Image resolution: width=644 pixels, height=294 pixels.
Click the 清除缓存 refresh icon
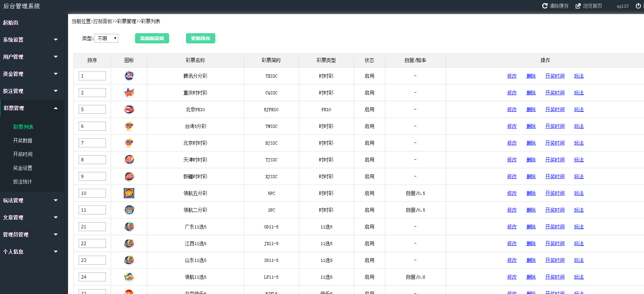[x=545, y=6]
